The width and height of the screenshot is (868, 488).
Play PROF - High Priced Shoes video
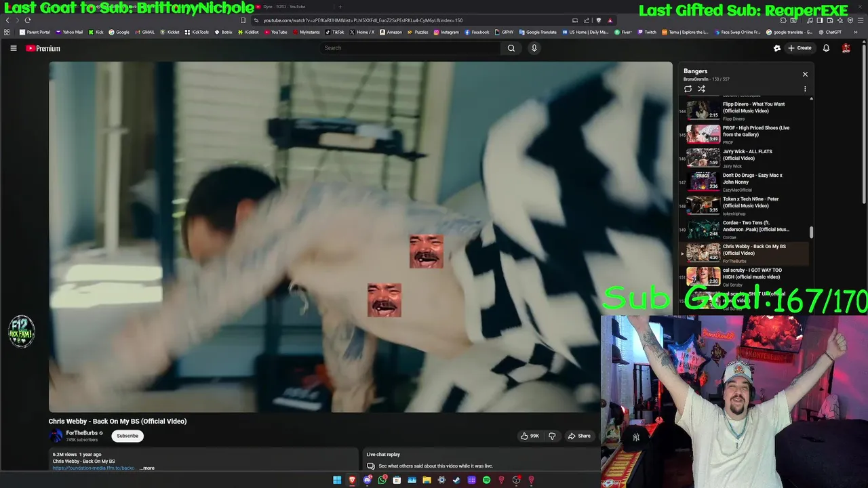(x=745, y=134)
